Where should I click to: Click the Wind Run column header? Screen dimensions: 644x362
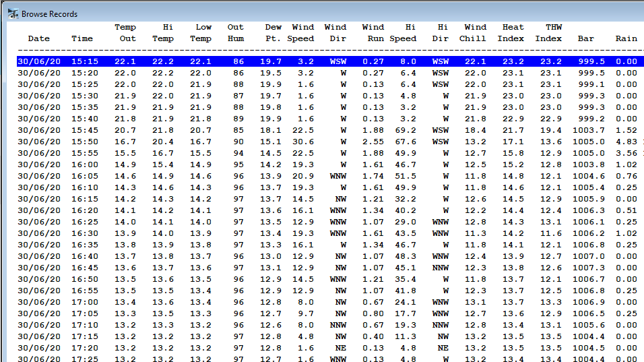373,33
